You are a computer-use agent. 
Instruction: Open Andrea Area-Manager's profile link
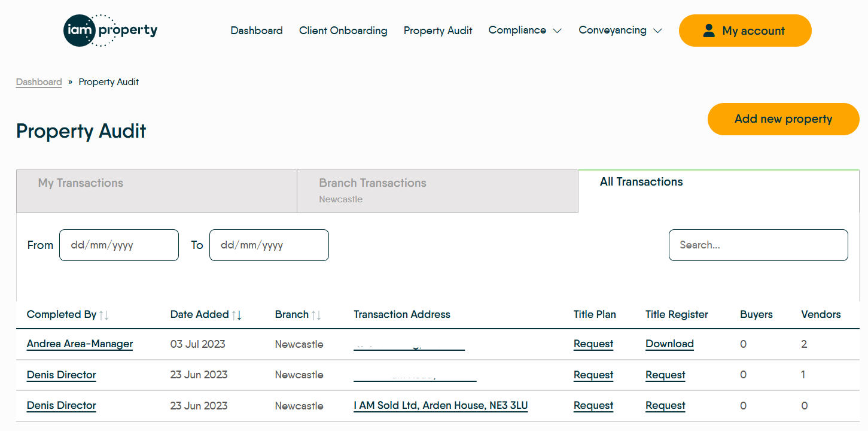pyautogui.click(x=80, y=344)
